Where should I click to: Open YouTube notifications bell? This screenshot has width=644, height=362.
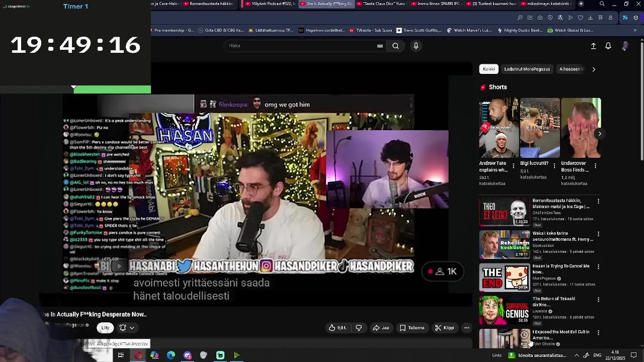[608, 46]
